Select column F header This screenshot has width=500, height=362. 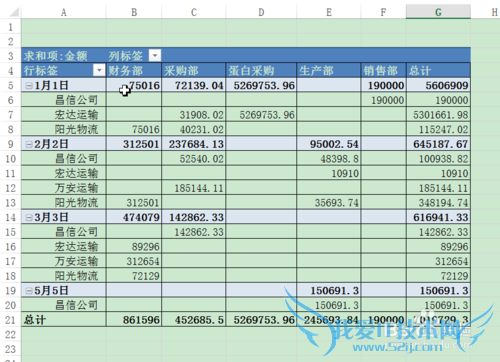coord(383,12)
